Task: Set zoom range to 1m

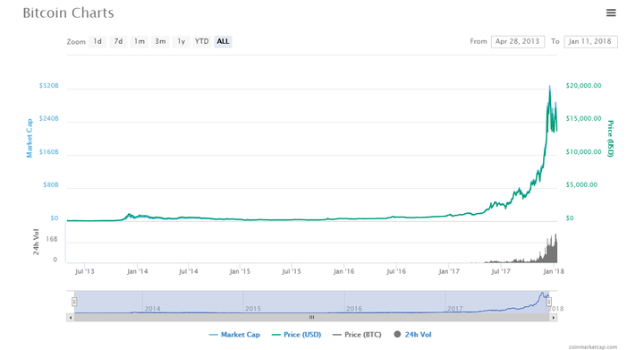Action: tap(140, 41)
